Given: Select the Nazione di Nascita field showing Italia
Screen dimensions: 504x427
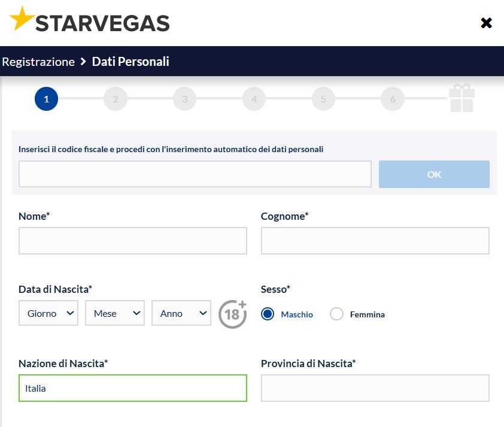Looking at the screenshot, I should (133, 388).
